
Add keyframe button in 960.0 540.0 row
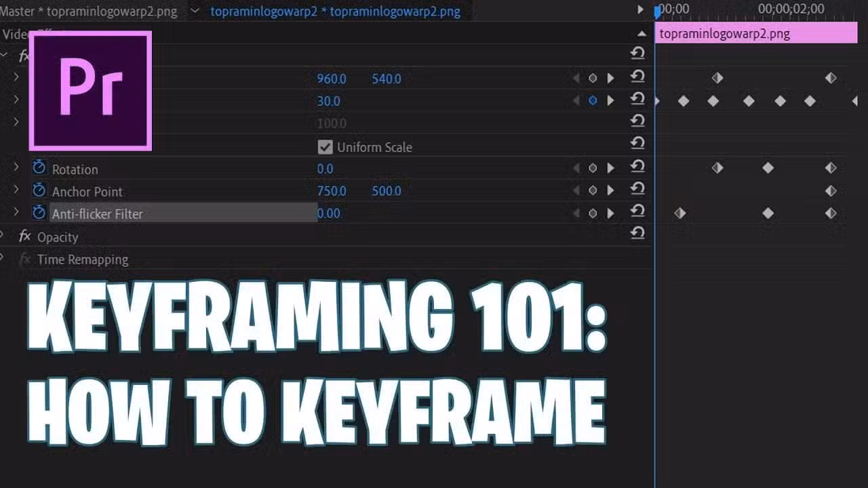[593, 78]
